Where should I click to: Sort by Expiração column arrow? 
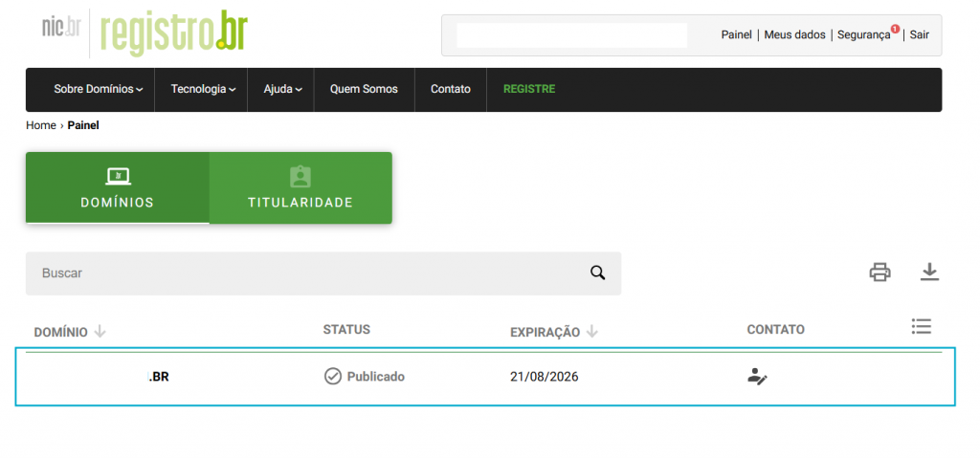click(592, 332)
